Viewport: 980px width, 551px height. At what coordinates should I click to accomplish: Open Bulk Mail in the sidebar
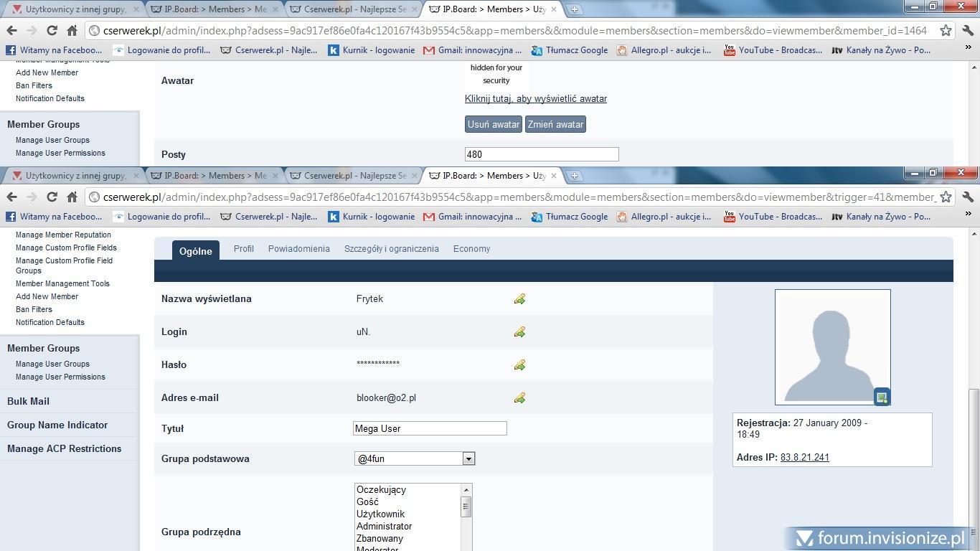coord(28,401)
